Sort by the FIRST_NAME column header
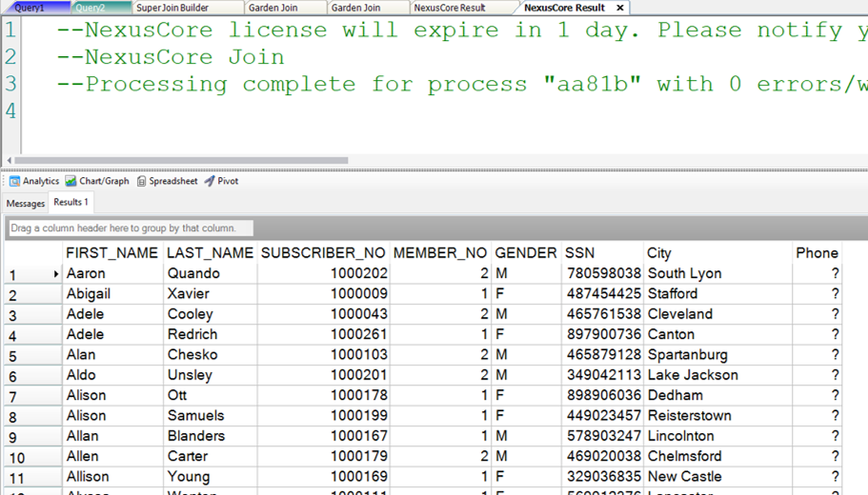The height and width of the screenshot is (495, 868). click(x=111, y=253)
